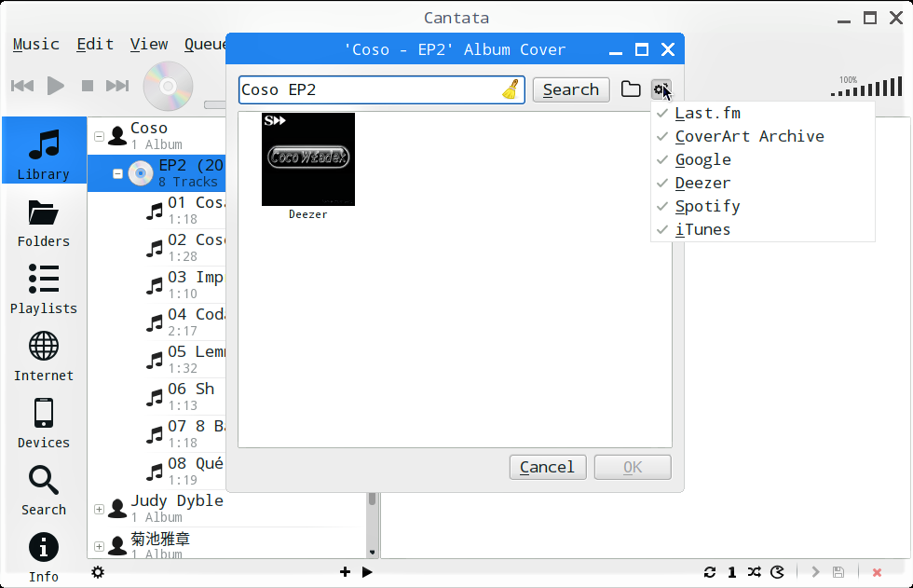Expand the Judy Dyble artist node
913x588 pixels.
pos(99,509)
